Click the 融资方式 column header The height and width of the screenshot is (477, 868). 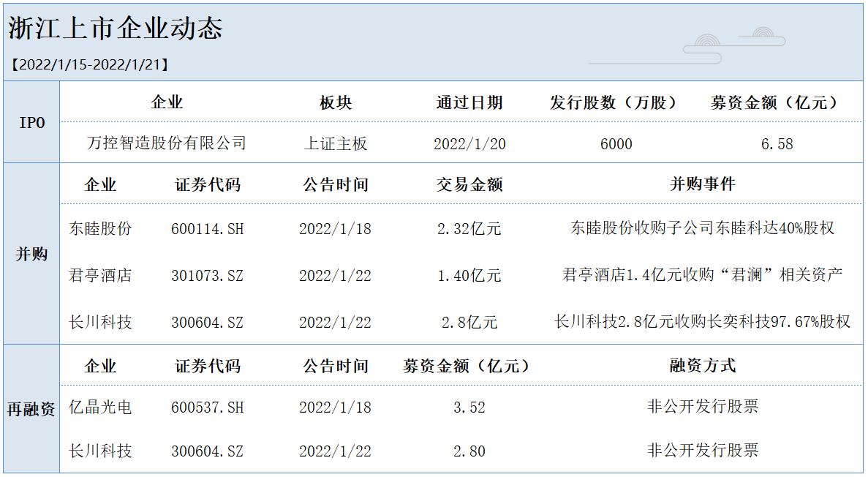pyautogui.click(x=703, y=366)
